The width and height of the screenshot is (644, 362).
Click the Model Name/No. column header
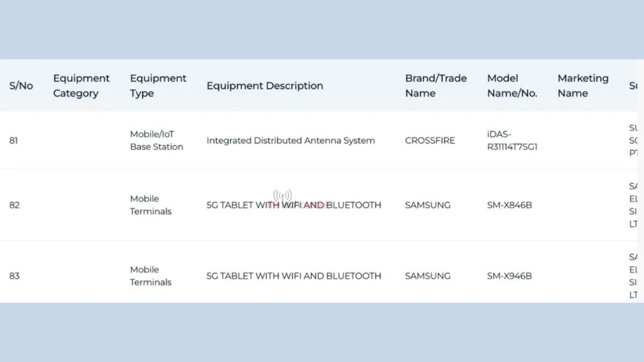click(x=512, y=85)
